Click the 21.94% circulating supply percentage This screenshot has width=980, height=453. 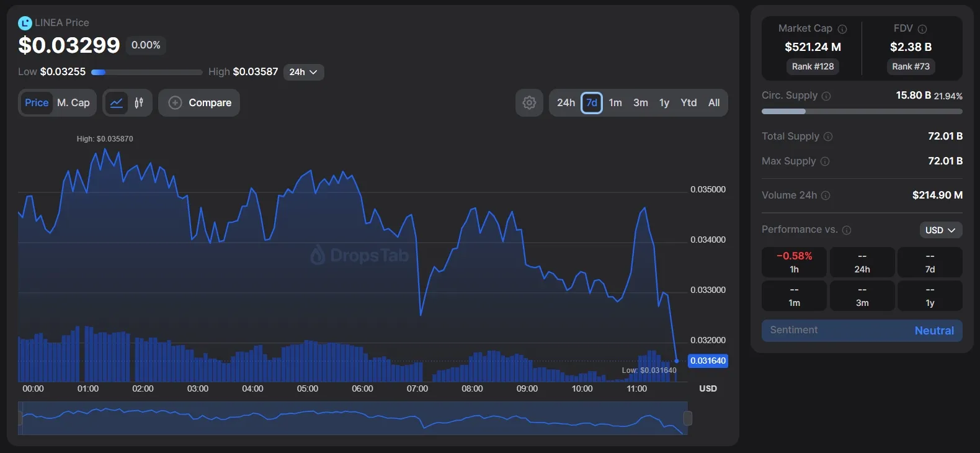click(948, 96)
